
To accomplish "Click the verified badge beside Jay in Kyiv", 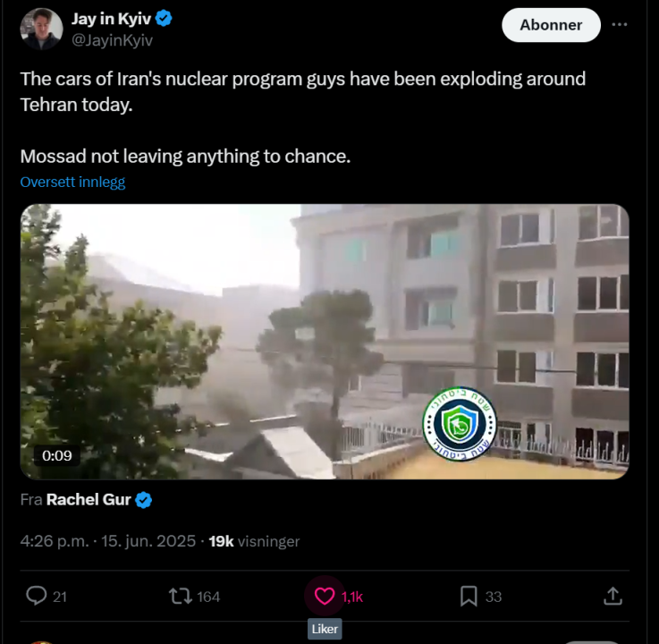I will pos(165,18).
